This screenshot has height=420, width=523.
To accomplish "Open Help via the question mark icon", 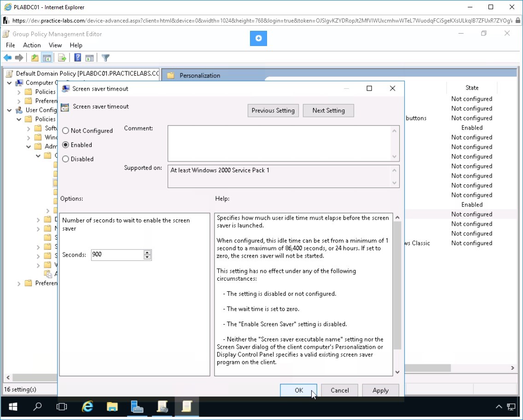I will (x=77, y=58).
